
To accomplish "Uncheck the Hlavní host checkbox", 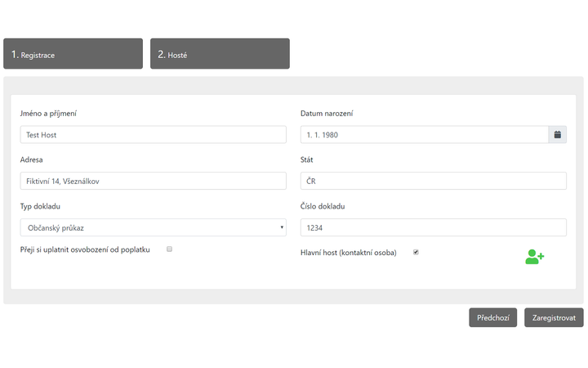I will pos(416,252).
